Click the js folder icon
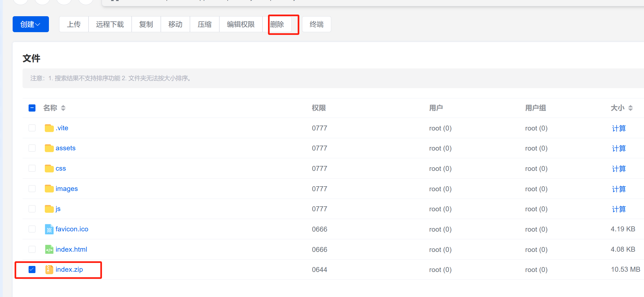 49,209
